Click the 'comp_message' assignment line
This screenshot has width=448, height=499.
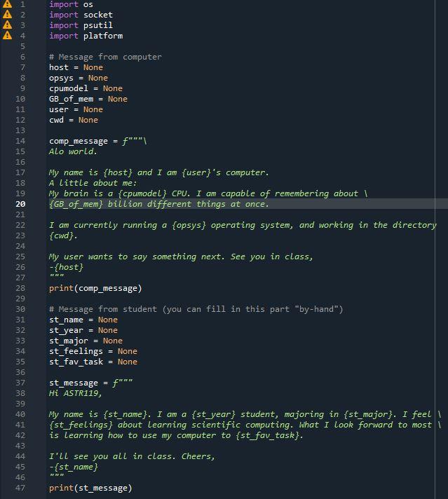click(x=97, y=141)
